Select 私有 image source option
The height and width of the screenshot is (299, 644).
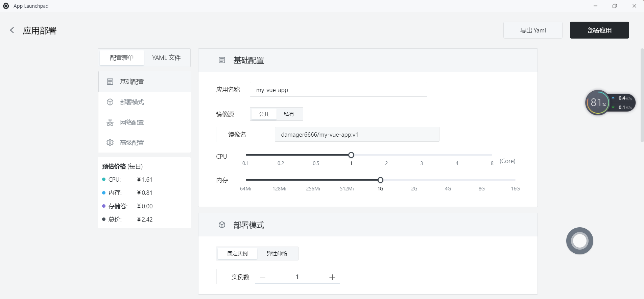tap(289, 114)
